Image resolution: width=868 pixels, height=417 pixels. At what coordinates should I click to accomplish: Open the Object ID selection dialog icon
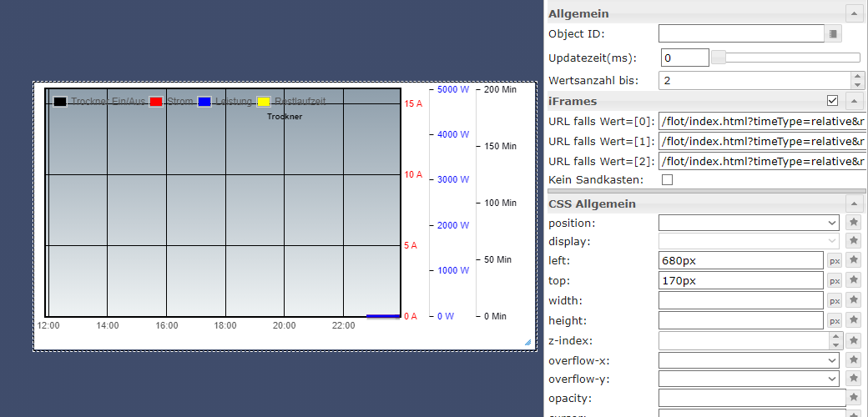(x=833, y=33)
